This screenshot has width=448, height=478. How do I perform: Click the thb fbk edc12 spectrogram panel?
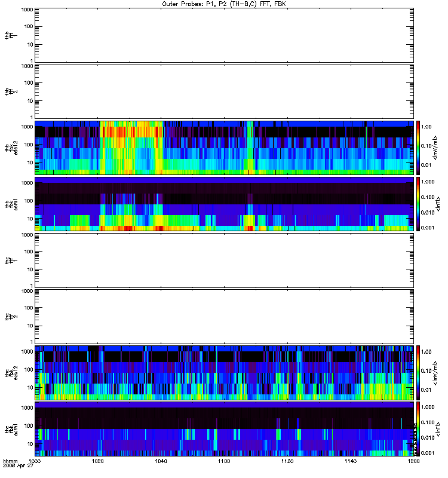click(x=224, y=148)
